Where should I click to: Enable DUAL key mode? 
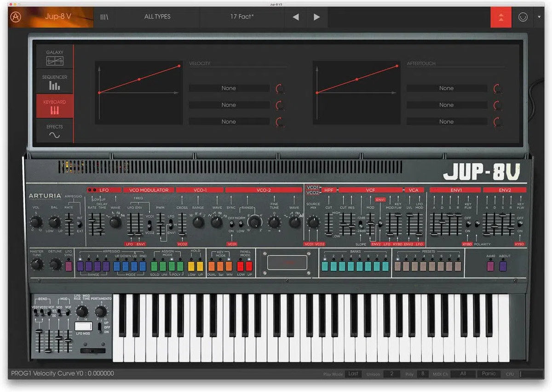(x=212, y=266)
